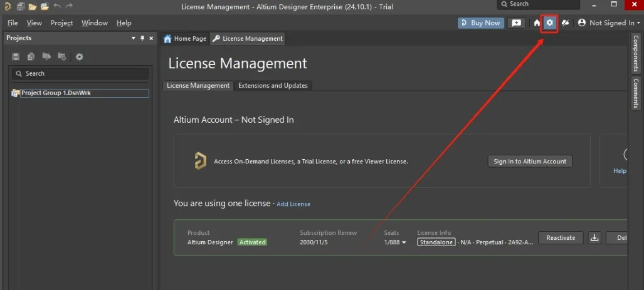Open the Projects panel dropdown arrow
The image size is (644, 290).
pos(133,38)
